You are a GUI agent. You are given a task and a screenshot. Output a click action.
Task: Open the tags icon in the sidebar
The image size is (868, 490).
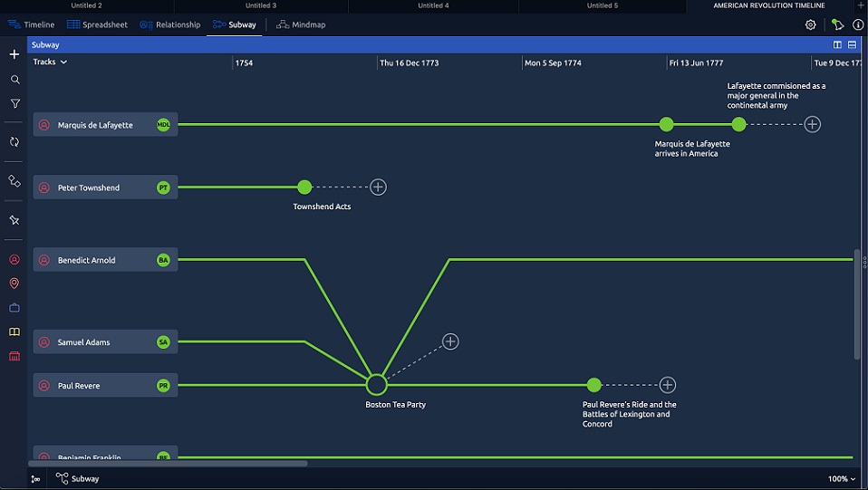click(14, 181)
